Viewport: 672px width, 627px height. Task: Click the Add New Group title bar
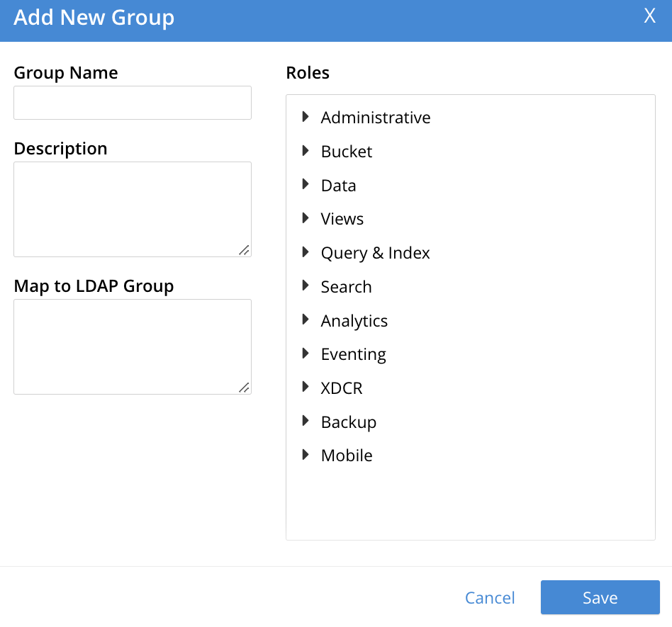pos(94,18)
